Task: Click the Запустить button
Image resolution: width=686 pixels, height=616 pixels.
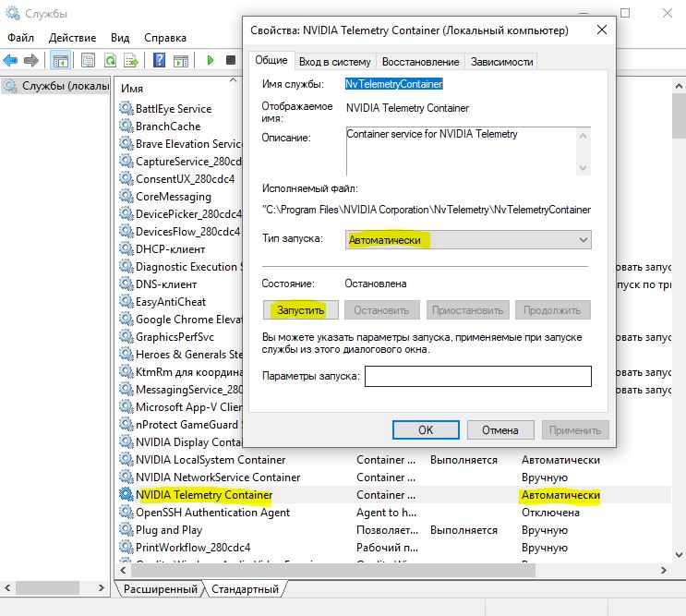Action: 301,309
